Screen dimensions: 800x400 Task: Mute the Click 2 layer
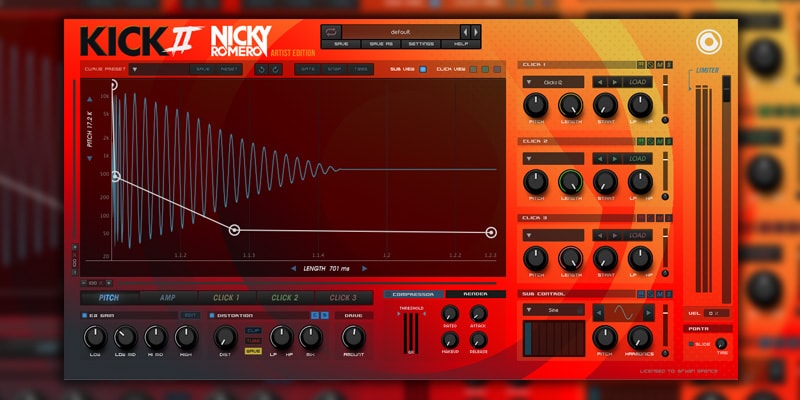click(660, 141)
